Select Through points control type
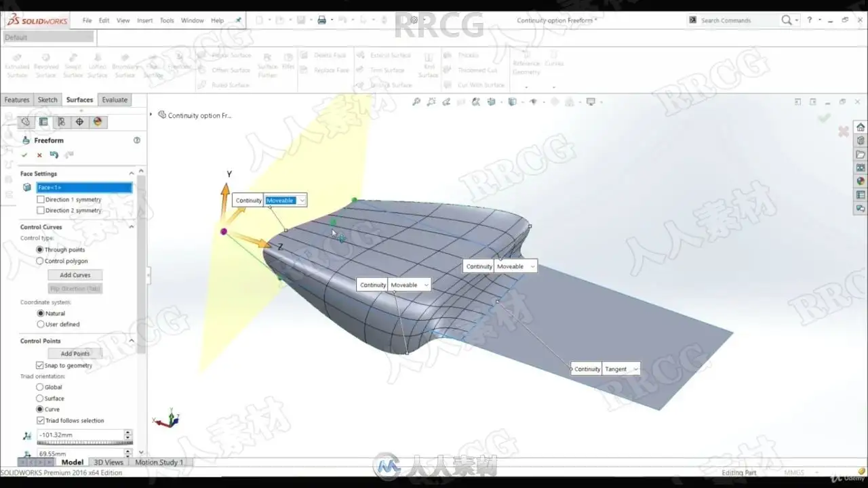This screenshot has width=868, height=488. [40, 249]
